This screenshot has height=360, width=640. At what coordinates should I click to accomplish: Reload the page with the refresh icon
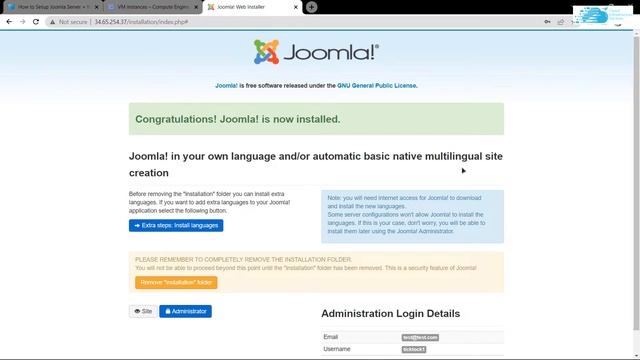click(36, 22)
